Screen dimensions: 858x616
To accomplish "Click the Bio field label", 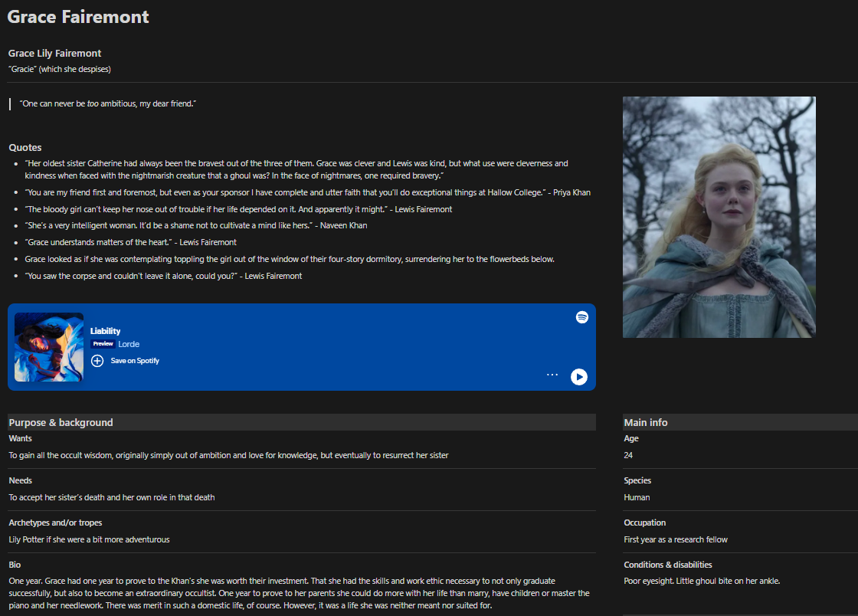I will click(15, 565).
